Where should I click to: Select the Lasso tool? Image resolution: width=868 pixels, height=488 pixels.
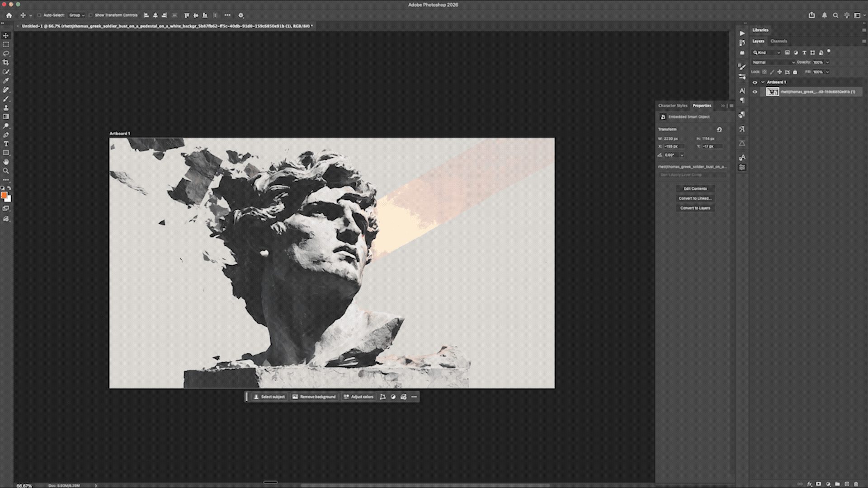tap(6, 53)
